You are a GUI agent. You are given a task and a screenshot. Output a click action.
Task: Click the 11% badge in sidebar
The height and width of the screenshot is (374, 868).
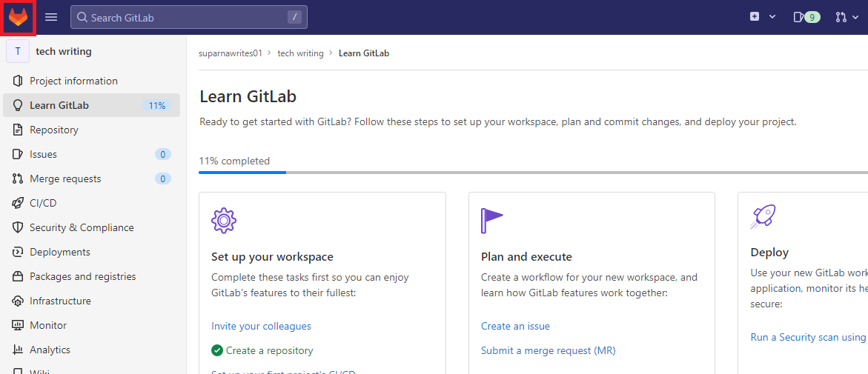(157, 105)
